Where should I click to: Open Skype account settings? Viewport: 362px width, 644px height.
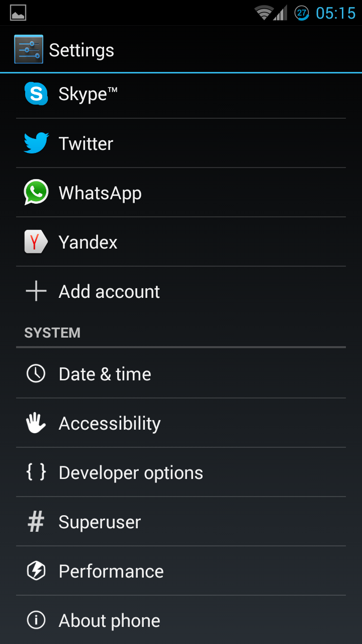pos(181,94)
